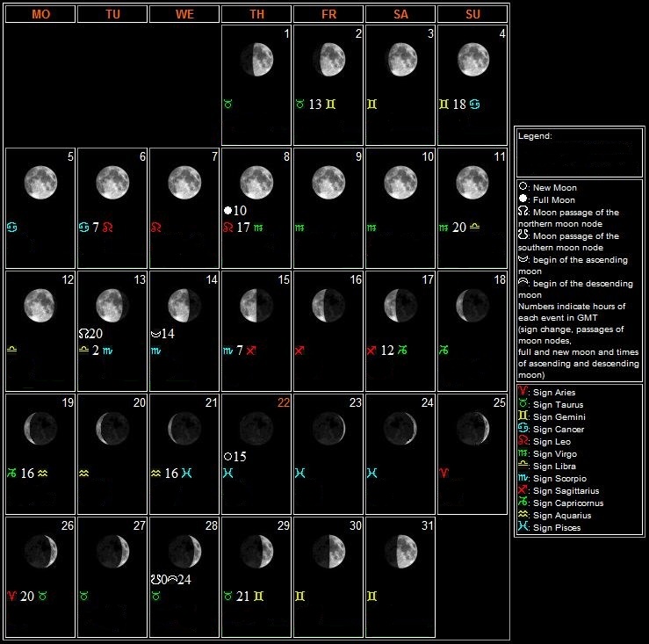This screenshot has height=644, width=649.
Task: Click the Leo sign in the day 7 cell
Action: [156, 227]
